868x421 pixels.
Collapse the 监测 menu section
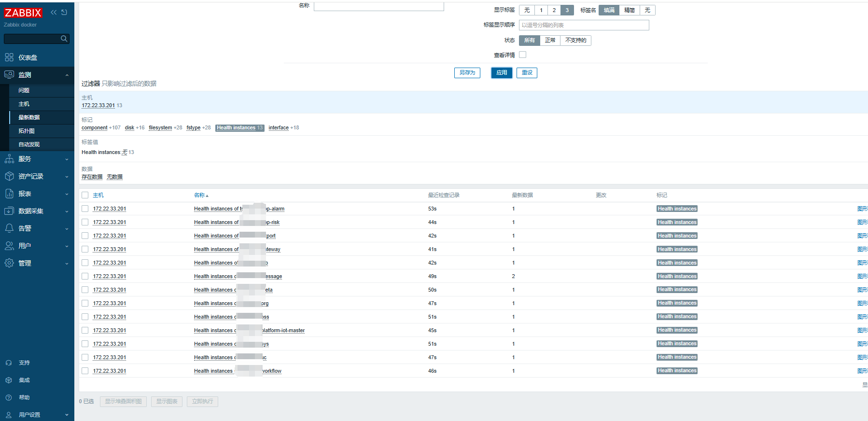click(67, 75)
